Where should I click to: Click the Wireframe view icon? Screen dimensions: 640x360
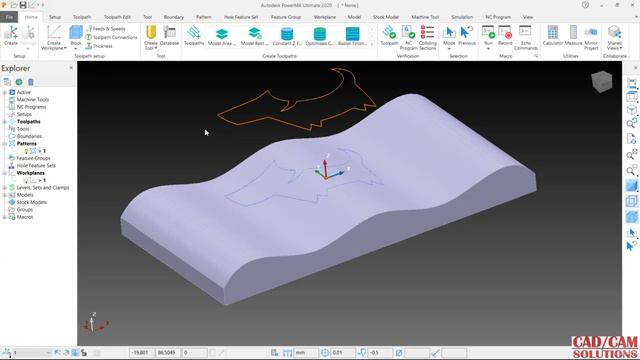pos(631,201)
